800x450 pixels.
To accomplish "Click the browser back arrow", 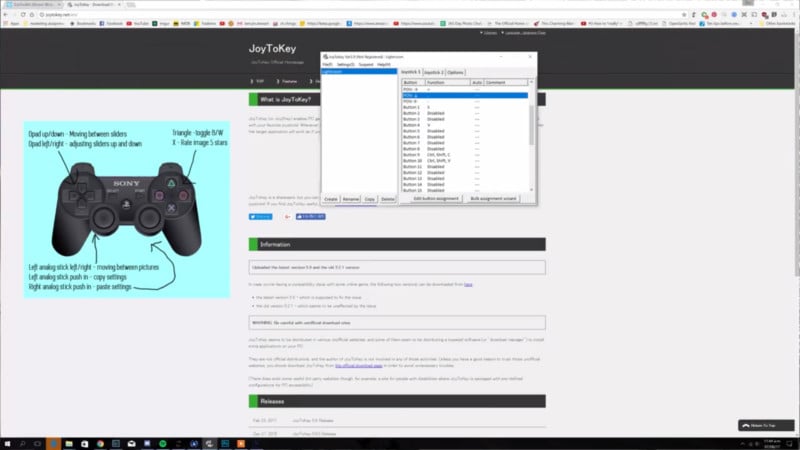I will (6, 15).
